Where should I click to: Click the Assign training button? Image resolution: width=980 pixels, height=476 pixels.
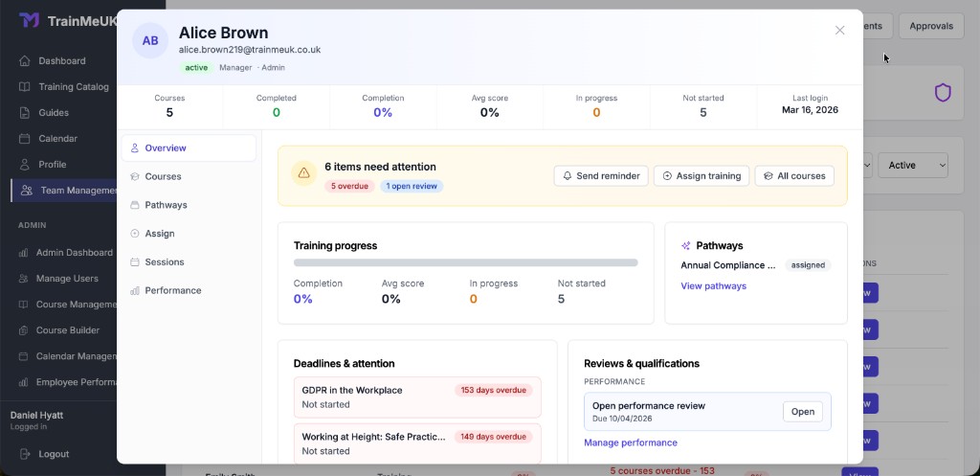pyautogui.click(x=702, y=176)
